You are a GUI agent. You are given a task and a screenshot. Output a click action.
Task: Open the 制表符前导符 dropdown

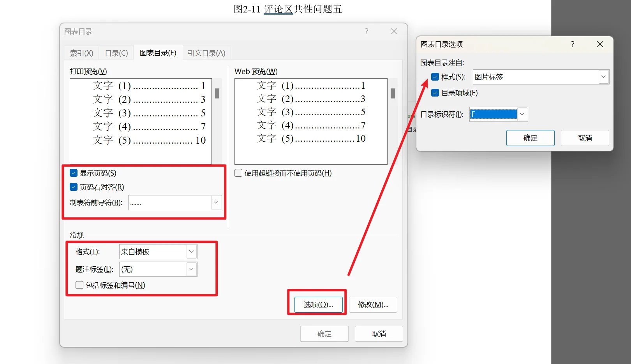coord(216,202)
